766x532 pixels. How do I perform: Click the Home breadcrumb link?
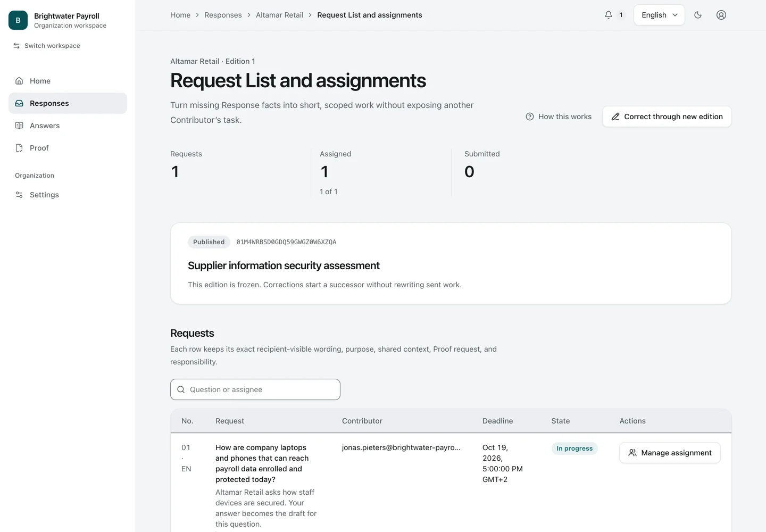pyautogui.click(x=180, y=15)
